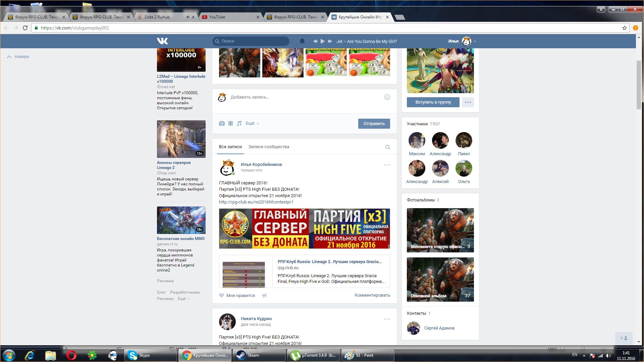Open ICQ from the taskbar

coord(92,355)
